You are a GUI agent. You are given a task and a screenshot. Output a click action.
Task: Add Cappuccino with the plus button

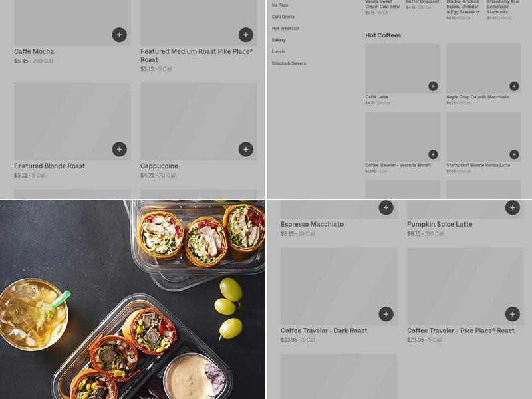coord(246,149)
